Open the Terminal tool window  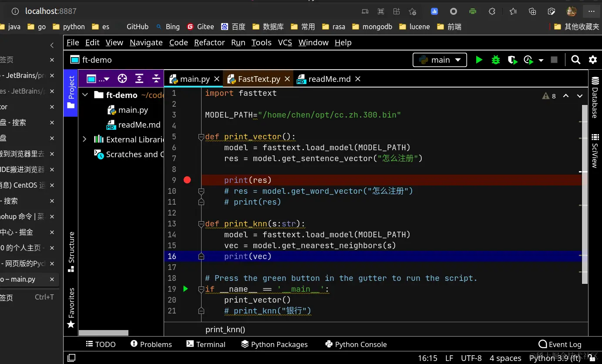(x=206, y=344)
